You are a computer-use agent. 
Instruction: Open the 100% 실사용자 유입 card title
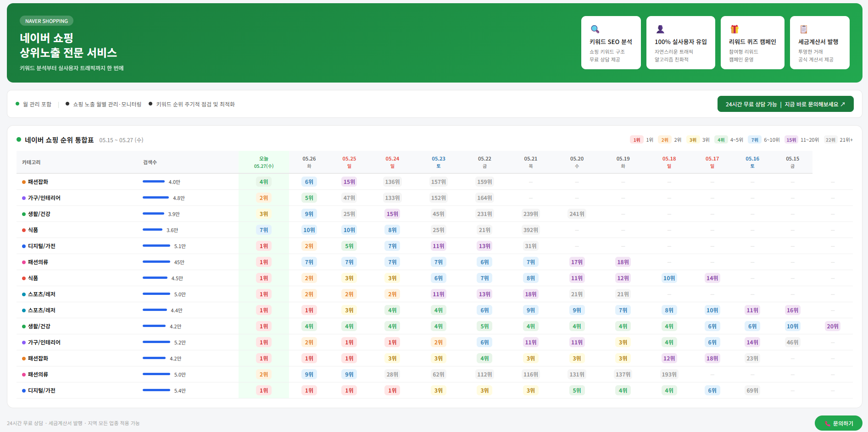click(x=680, y=42)
